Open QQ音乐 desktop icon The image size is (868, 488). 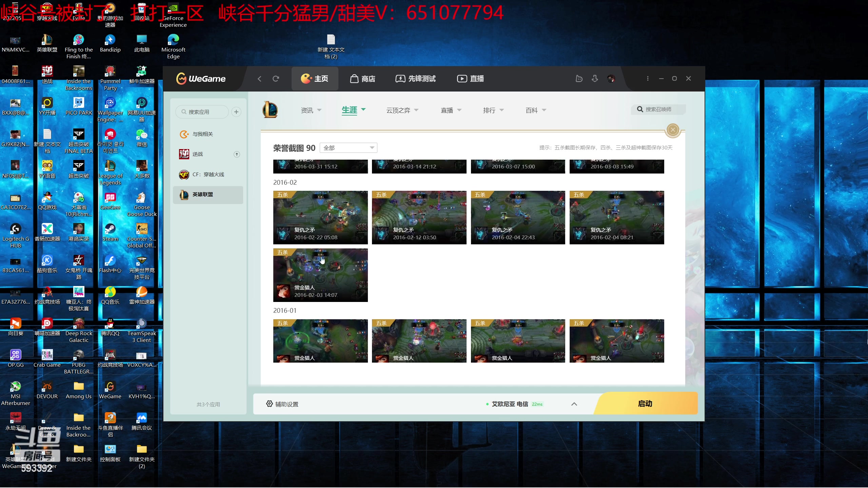110,296
